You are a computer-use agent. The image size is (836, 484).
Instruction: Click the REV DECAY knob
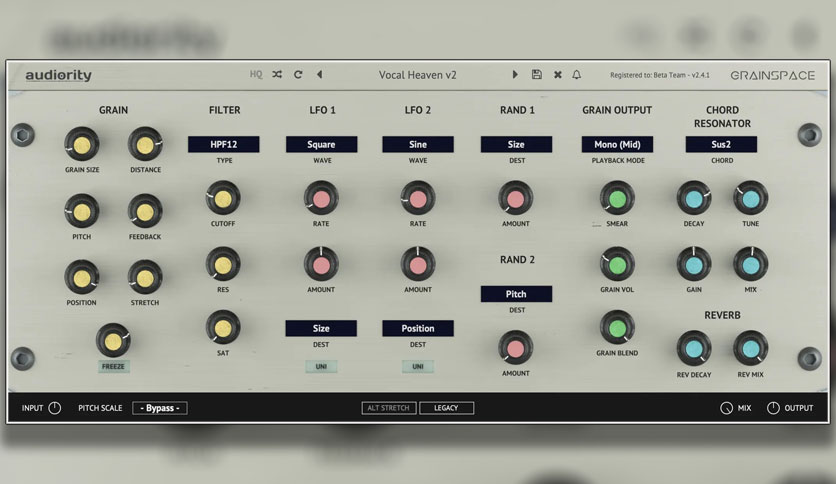(x=694, y=349)
